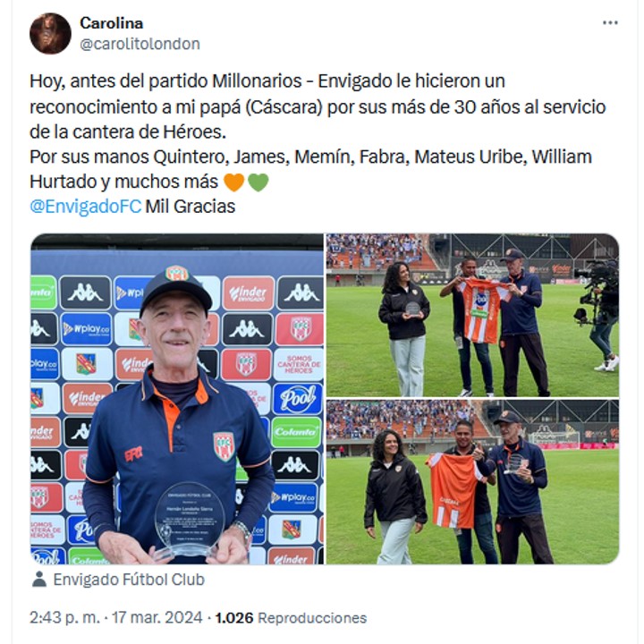The image size is (644, 644).
Task: Open the 2:43 p. m. timestamp link
Action: (65, 617)
